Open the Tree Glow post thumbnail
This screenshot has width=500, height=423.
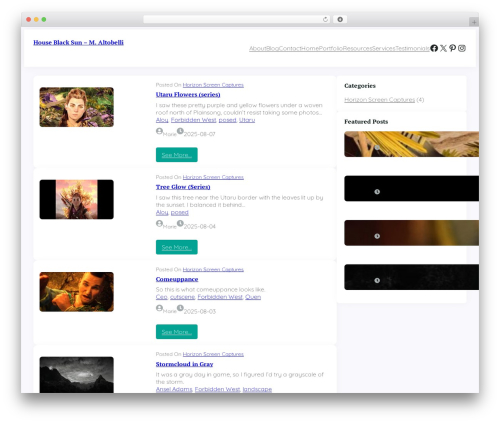click(x=77, y=199)
